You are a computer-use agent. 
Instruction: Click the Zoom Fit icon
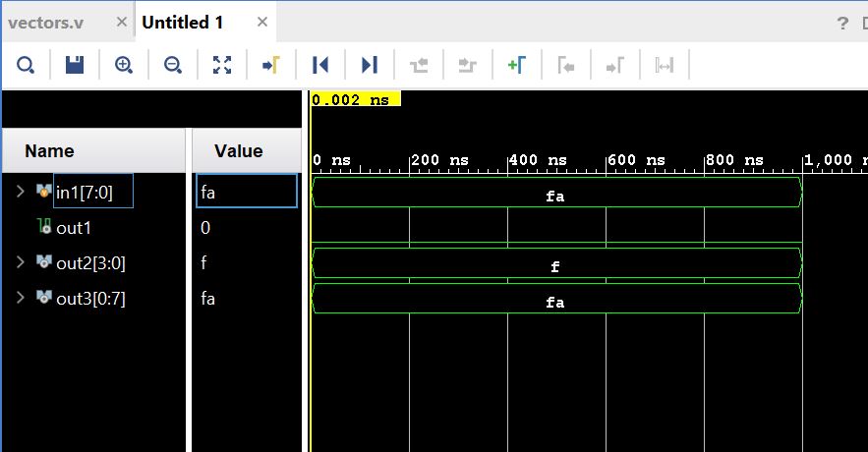pyautogui.click(x=222, y=65)
